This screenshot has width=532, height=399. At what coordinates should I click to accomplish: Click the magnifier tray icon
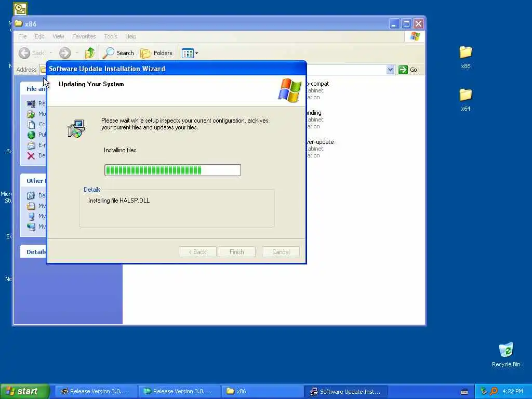click(x=494, y=391)
